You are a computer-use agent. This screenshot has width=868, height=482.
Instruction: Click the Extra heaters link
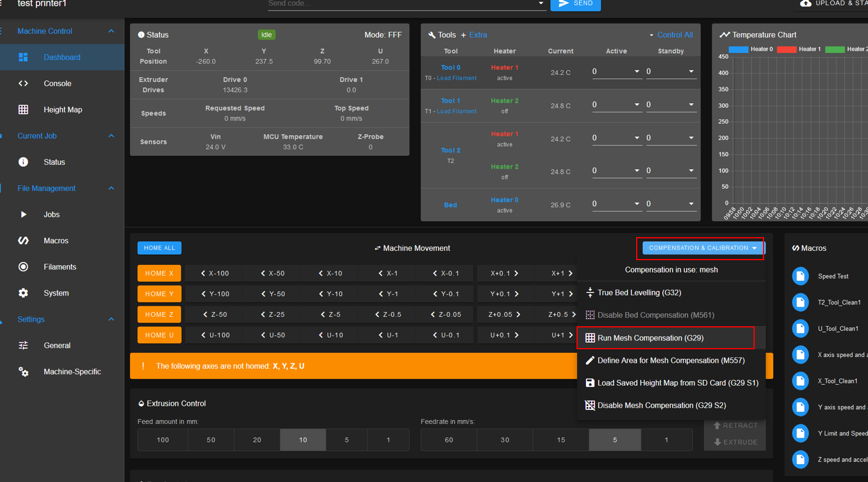(477, 35)
